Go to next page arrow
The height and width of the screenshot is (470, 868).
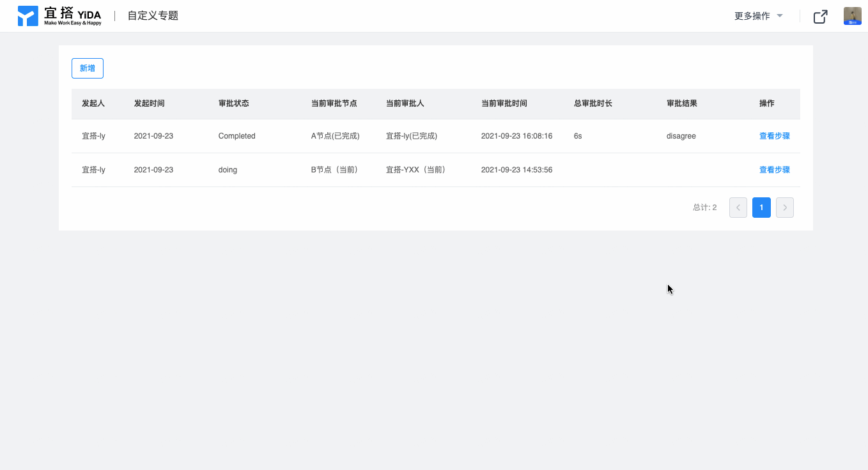[785, 208]
